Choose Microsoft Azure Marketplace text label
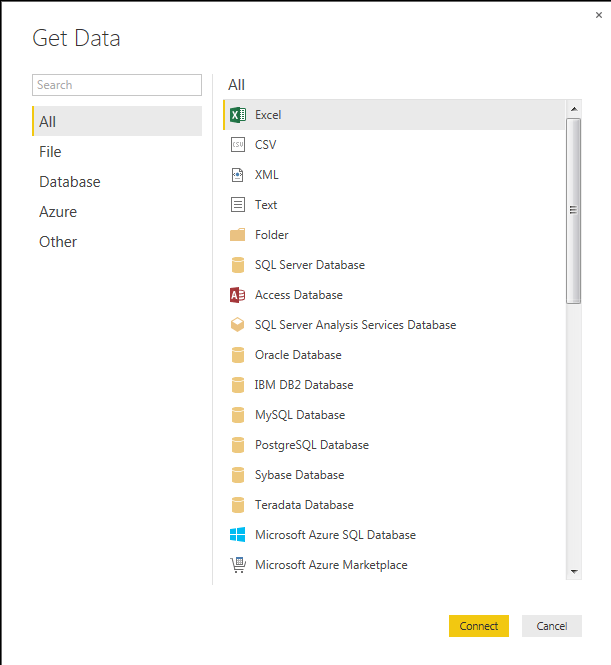 coord(331,565)
